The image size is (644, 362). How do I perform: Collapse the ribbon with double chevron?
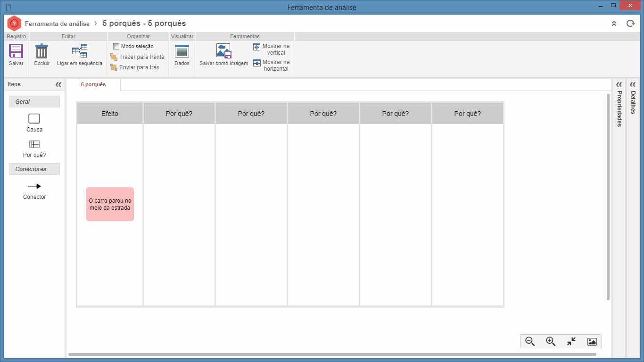pyautogui.click(x=614, y=24)
